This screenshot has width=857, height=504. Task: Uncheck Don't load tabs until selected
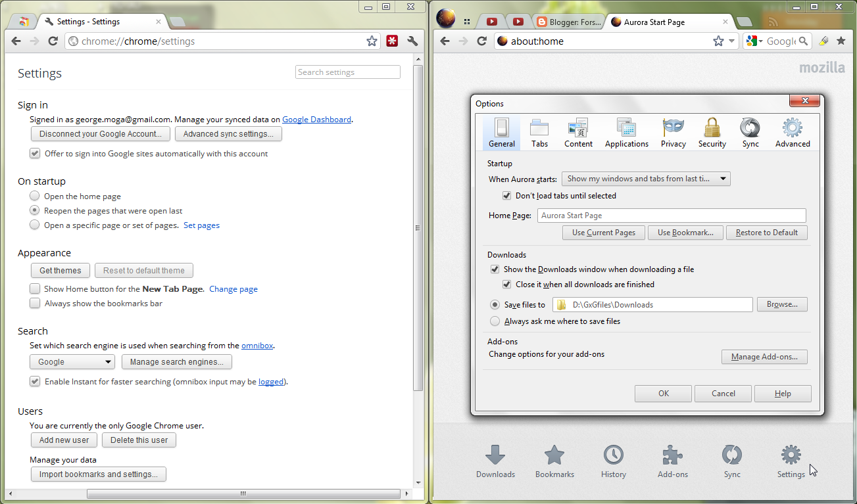click(x=506, y=196)
